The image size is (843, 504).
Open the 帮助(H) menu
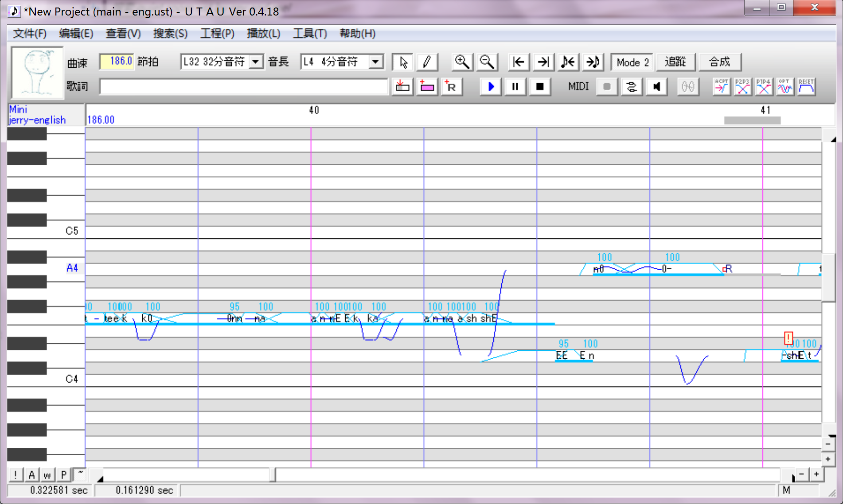(357, 34)
